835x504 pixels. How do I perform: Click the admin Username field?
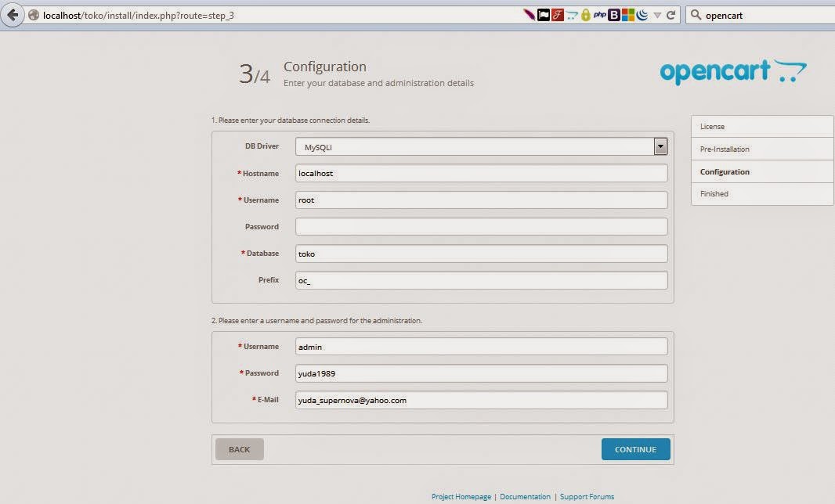pyautogui.click(x=482, y=347)
